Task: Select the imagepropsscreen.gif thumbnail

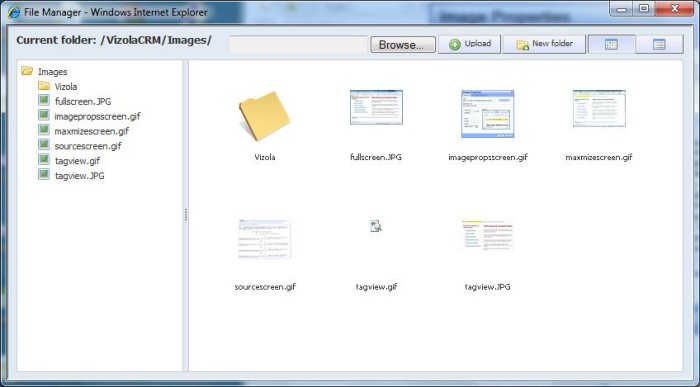Action: [488, 114]
